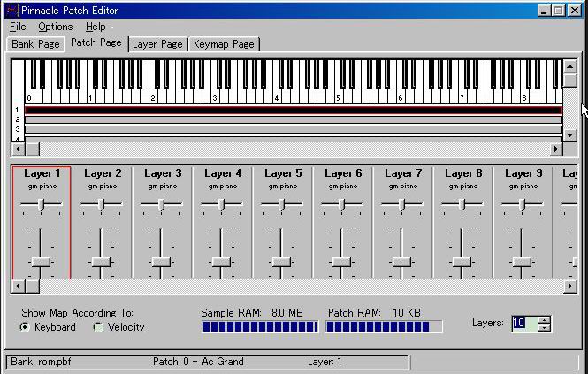Click Layer 7 volume fader knob
Image resolution: width=588 pixels, height=374 pixels.
click(x=401, y=262)
